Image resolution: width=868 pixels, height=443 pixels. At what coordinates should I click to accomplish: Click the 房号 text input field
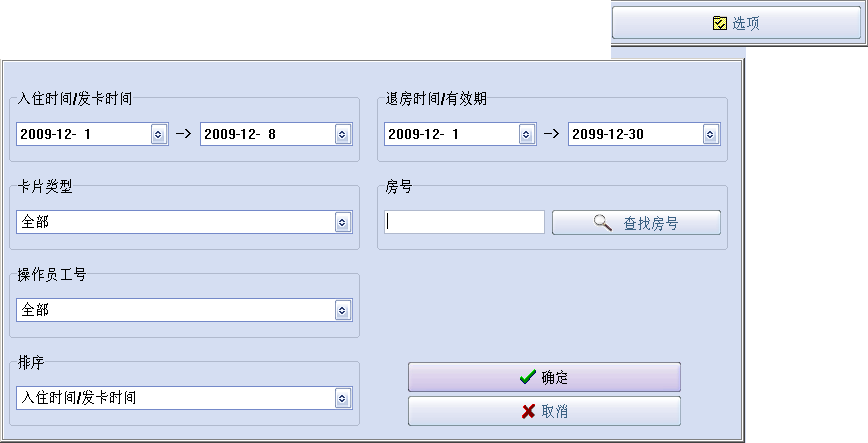pyautogui.click(x=464, y=222)
